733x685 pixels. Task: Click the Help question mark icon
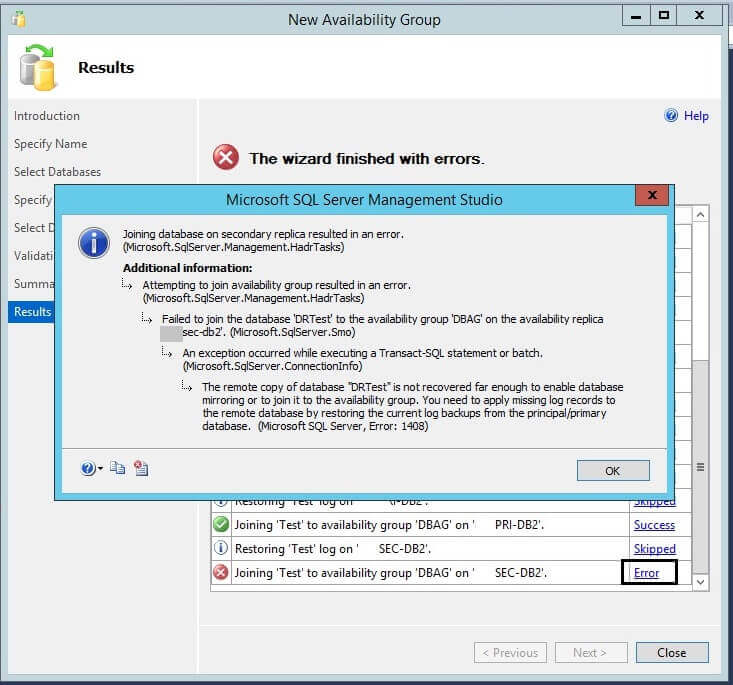tap(671, 115)
